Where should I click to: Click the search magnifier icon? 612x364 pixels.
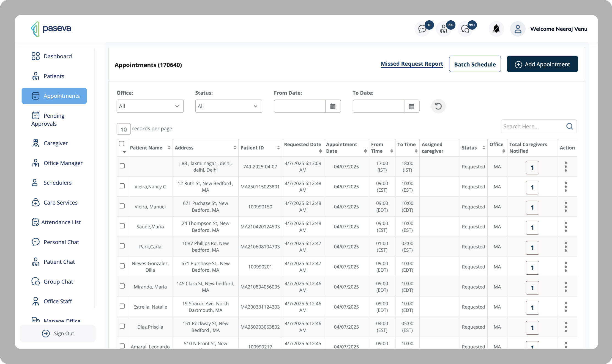tap(570, 126)
